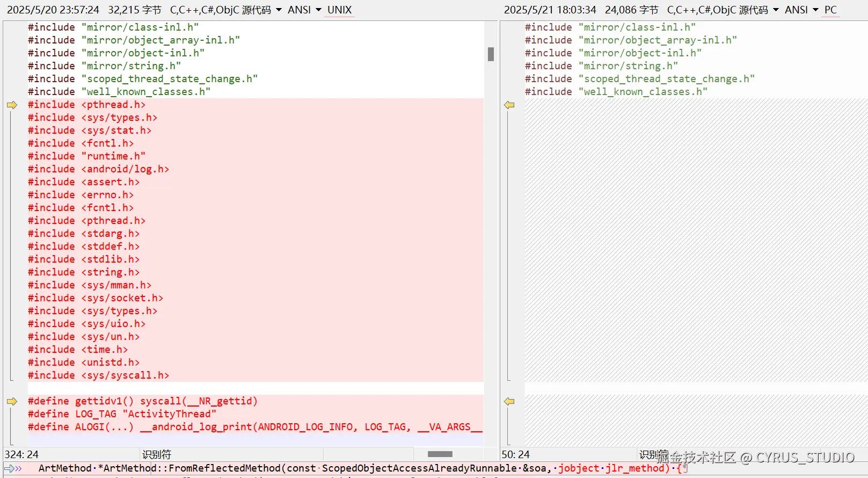Copy the pthread include block to the right side
This screenshot has width=868, height=478.
point(12,105)
